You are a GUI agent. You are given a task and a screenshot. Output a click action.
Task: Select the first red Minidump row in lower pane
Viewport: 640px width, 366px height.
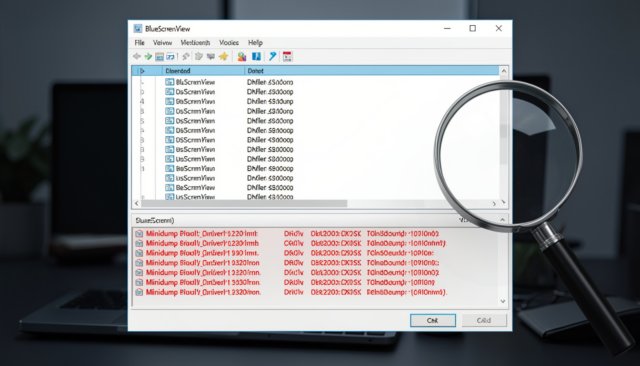click(x=315, y=234)
